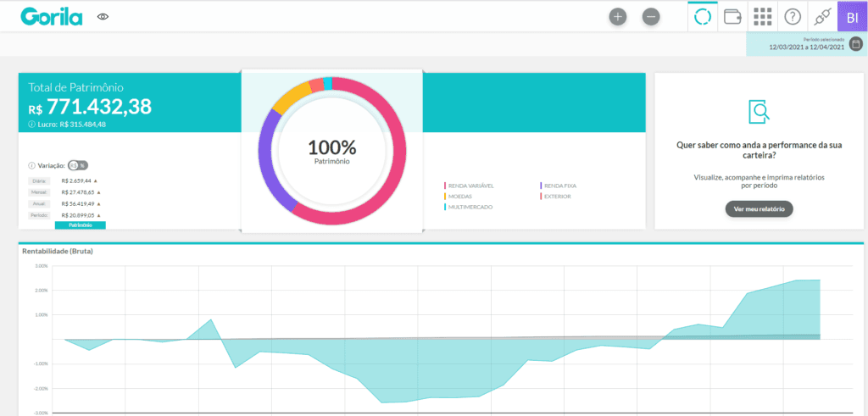Toggle RENDA VARIÁVEL legend item

pyautogui.click(x=470, y=185)
